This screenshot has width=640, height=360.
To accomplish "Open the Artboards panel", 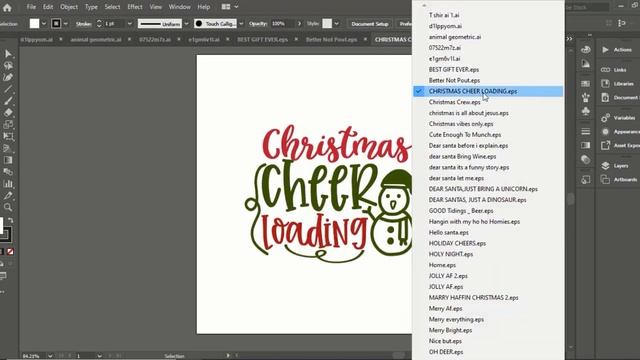I will pyautogui.click(x=619, y=180).
